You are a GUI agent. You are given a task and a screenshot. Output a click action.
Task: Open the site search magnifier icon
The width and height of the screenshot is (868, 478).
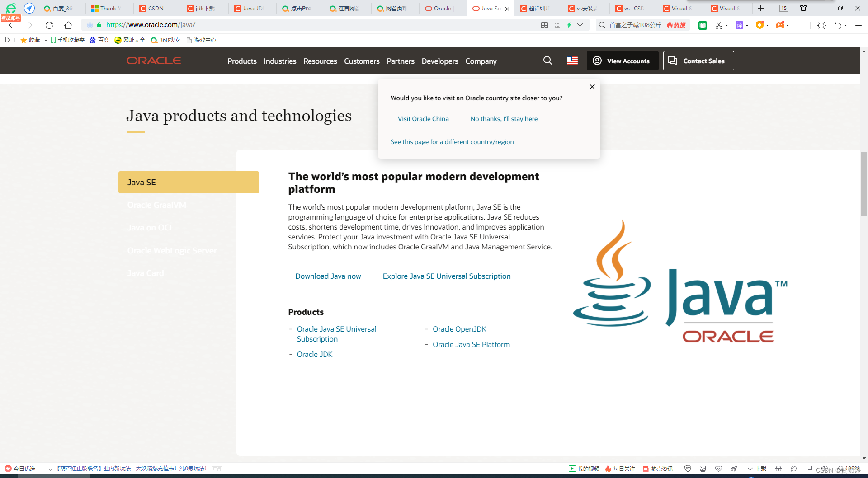pos(547,61)
